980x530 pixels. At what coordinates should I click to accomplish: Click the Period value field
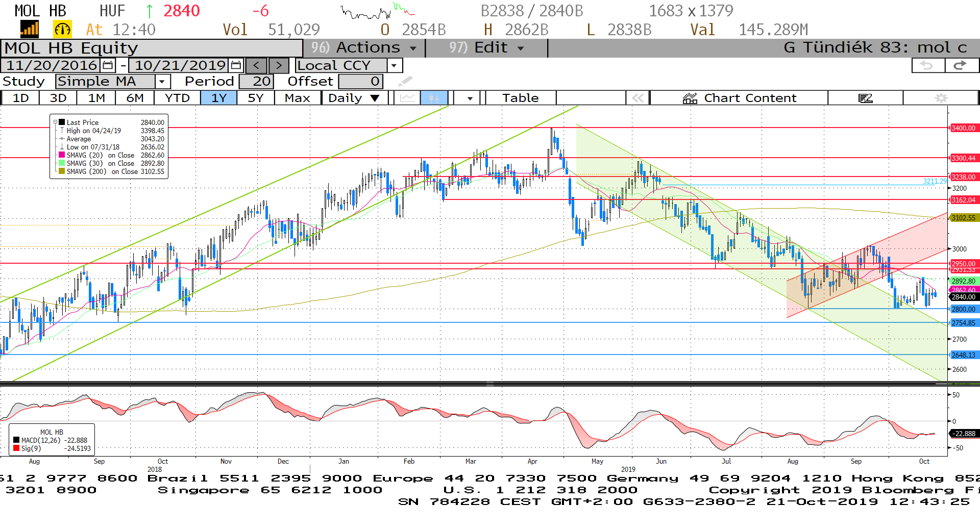tap(256, 82)
